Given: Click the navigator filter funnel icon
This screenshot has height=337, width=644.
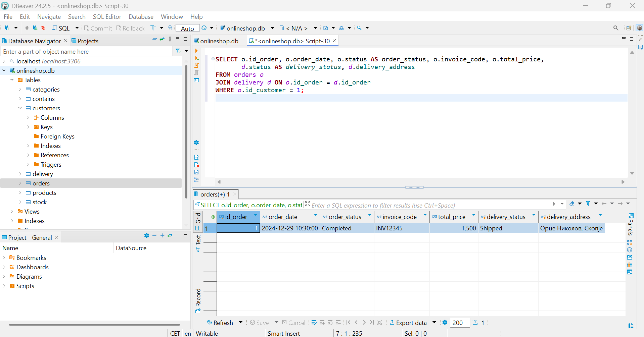Looking at the screenshot, I should tap(178, 51).
